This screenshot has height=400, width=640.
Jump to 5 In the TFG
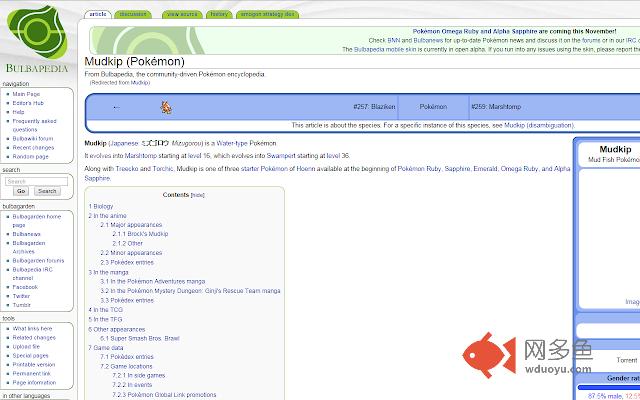pos(105,319)
